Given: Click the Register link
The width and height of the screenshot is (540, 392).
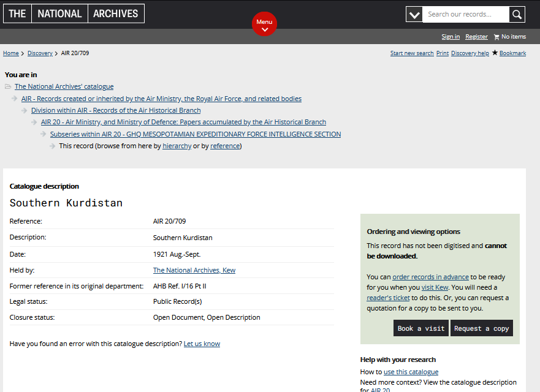Looking at the screenshot, I should point(476,37).
